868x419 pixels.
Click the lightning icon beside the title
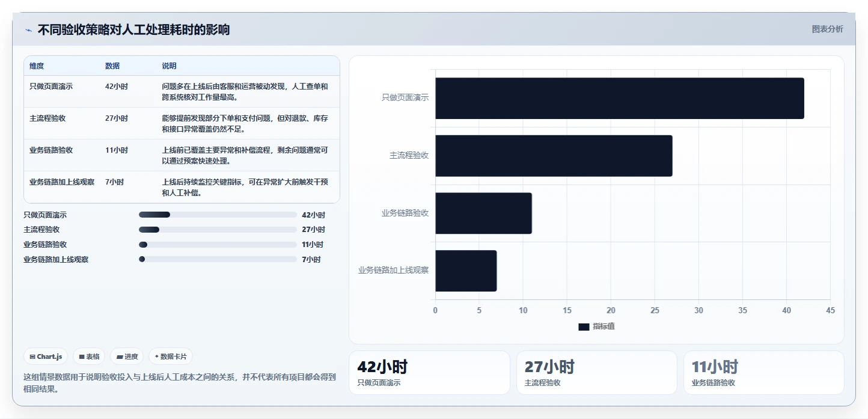point(28,30)
